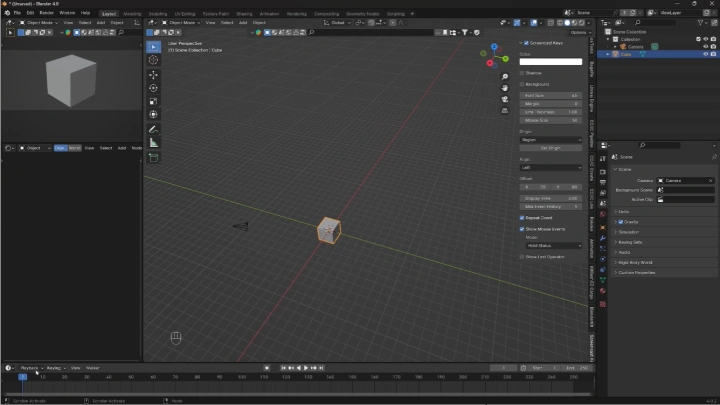
Task: Jump to the timeline end frame
Action: pos(321,368)
